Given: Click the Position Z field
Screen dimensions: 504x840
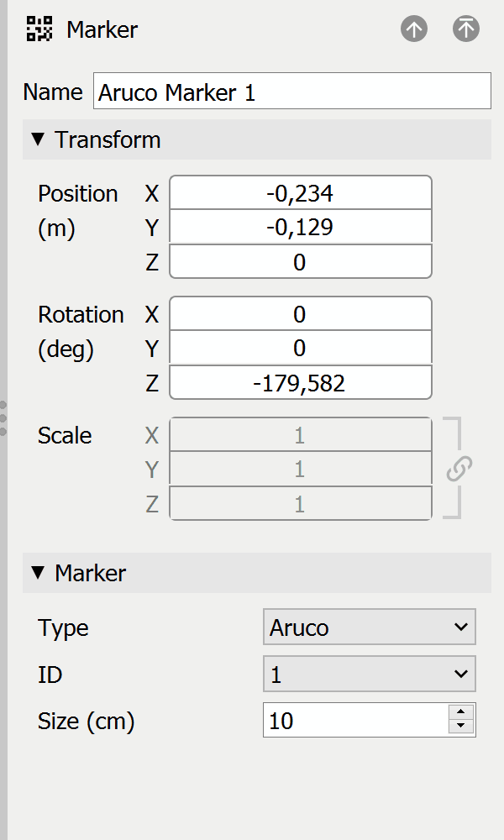Looking at the screenshot, I should (300, 263).
